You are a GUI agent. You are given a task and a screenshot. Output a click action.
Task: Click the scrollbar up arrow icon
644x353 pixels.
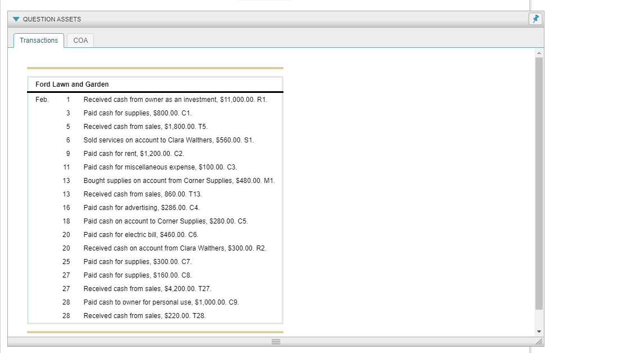(x=539, y=52)
